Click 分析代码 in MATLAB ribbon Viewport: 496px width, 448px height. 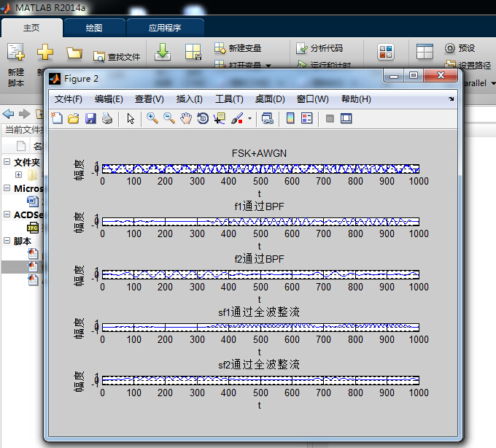[x=319, y=48]
